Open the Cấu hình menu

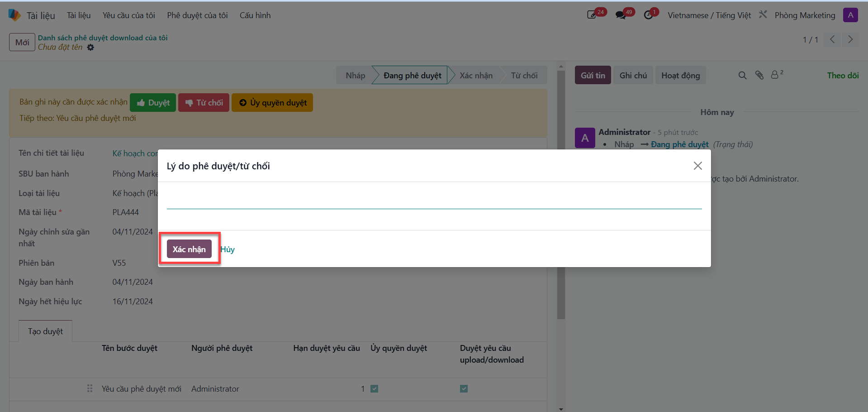pyautogui.click(x=255, y=15)
